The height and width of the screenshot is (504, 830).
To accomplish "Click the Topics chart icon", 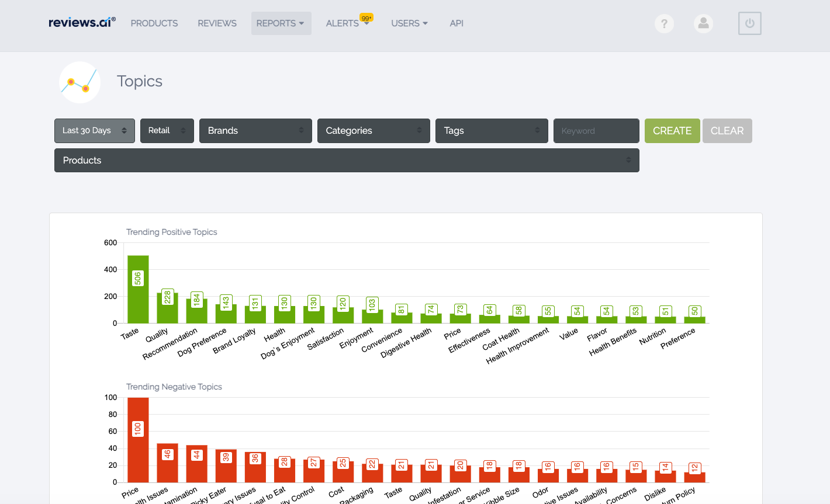I will click(x=80, y=82).
